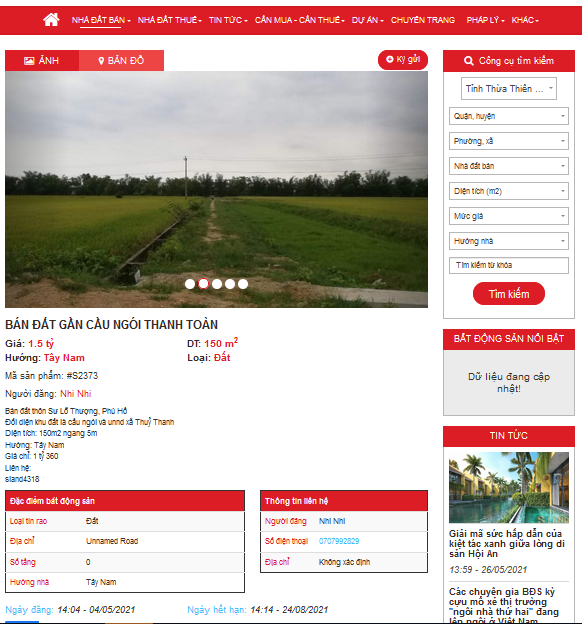Open the Tỉnh Thừa Thiên province dropdown
The image size is (582, 624).
click(x=509, y=88)
